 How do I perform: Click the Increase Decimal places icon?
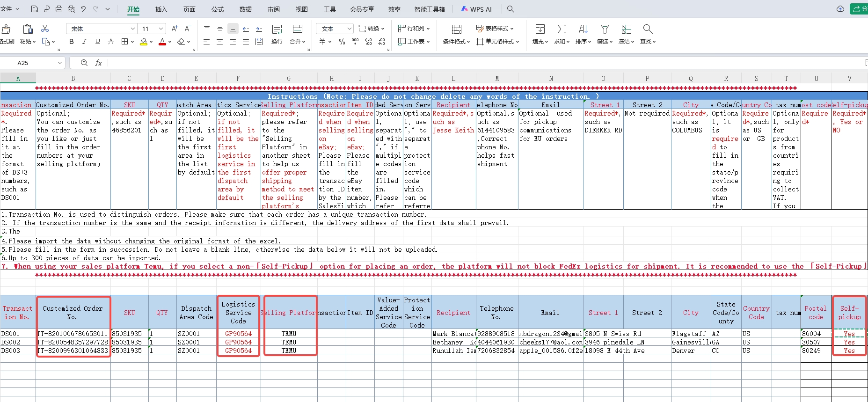pyautogui.click(x=368, y=42)
